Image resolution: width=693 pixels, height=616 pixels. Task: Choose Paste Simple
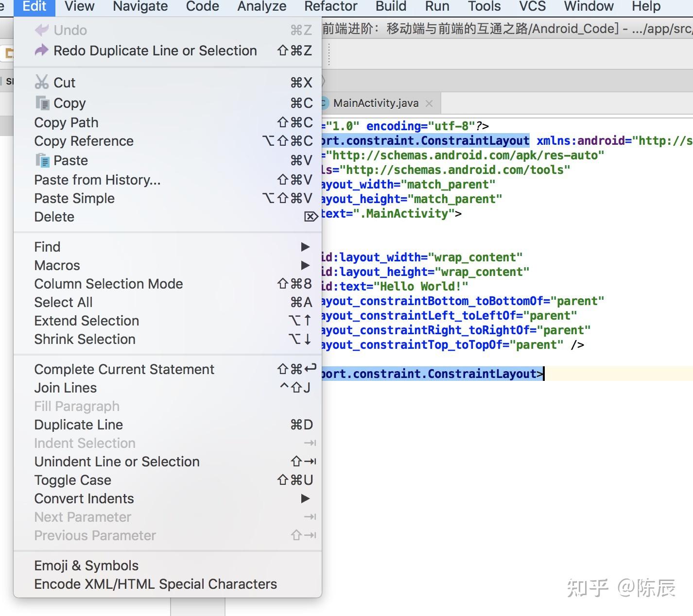point(168,198)
